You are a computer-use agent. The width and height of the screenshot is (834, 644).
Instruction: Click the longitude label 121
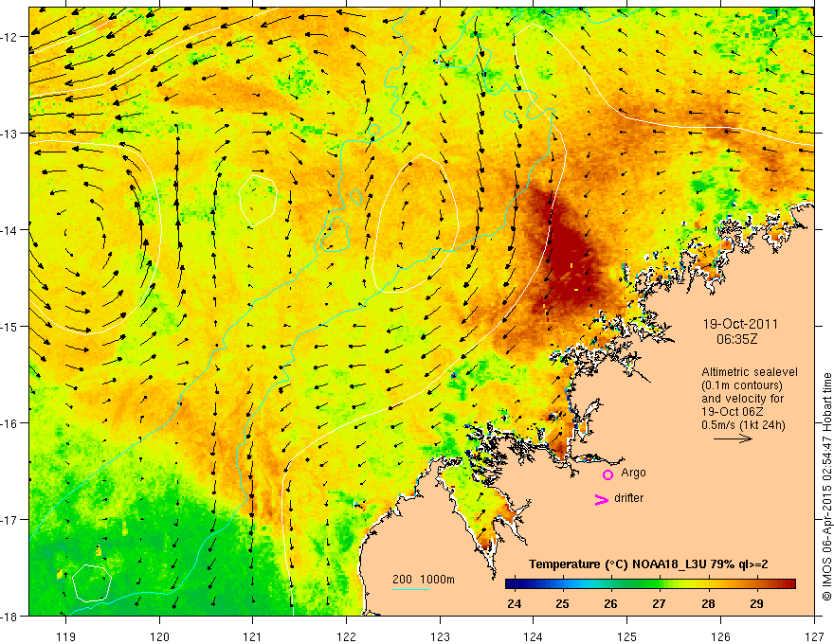(x=253, y=636)
